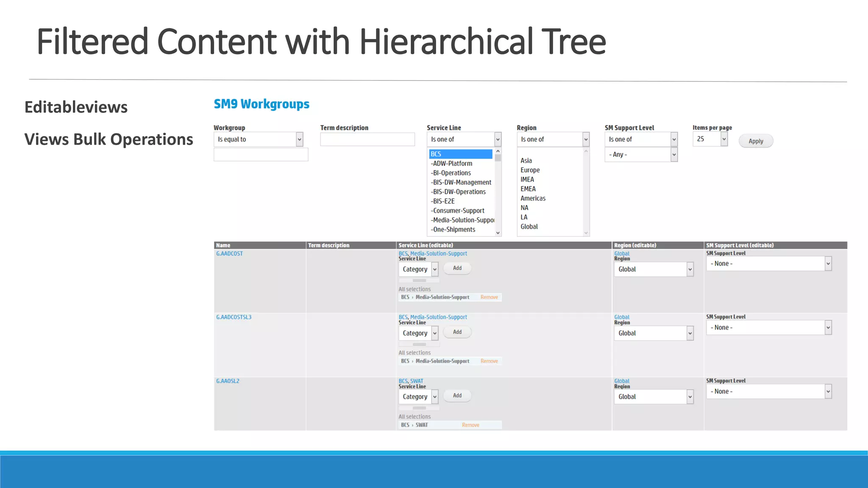Viewport: 868px width, 488px height.
Task: Open Category dropdown in G.AADCOST row
Action: [x=419, y=269]
